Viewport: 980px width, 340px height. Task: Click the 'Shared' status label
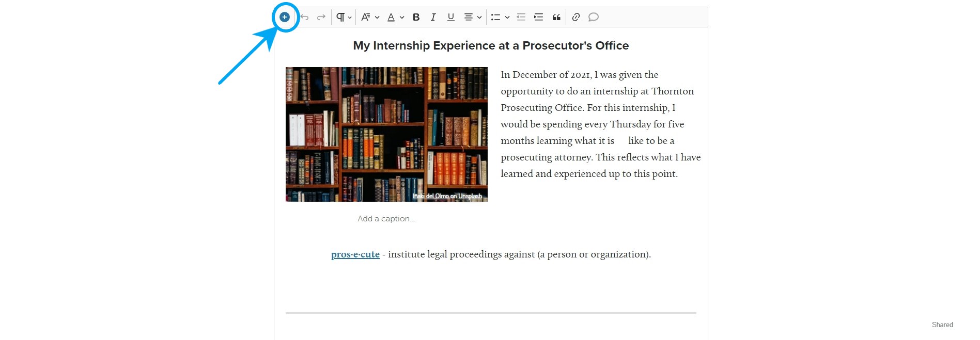tap(942, 325)
